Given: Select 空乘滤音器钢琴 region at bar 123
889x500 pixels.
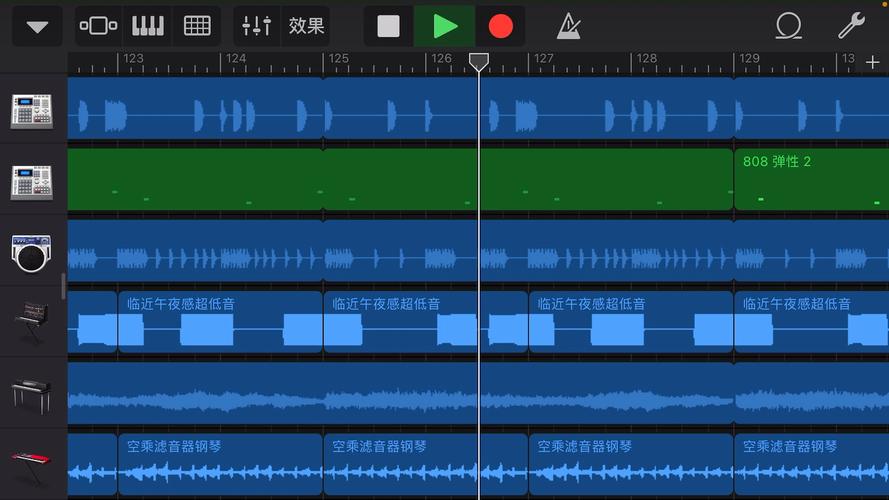Looking at the screenshot, I should (220, 464).
